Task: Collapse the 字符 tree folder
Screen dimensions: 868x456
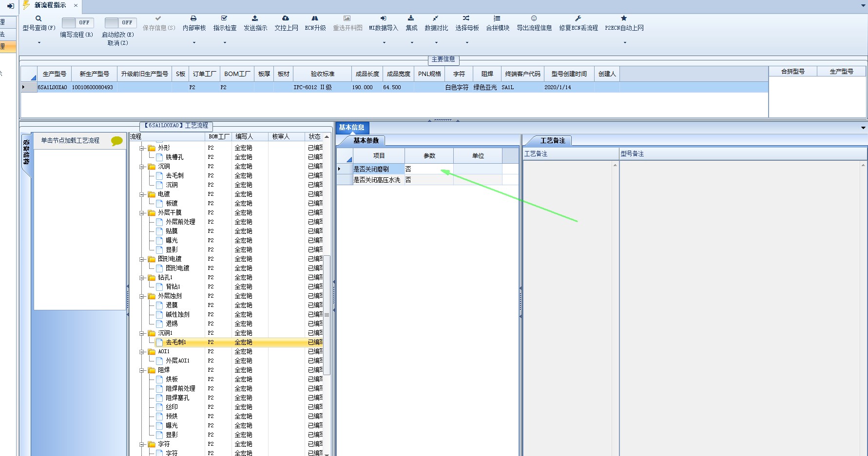Action: coord(142,444)
